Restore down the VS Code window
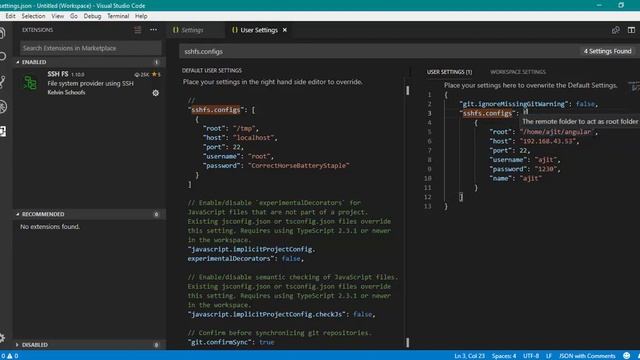The height and width of the screenshot is (360, 640). [621, 5]
